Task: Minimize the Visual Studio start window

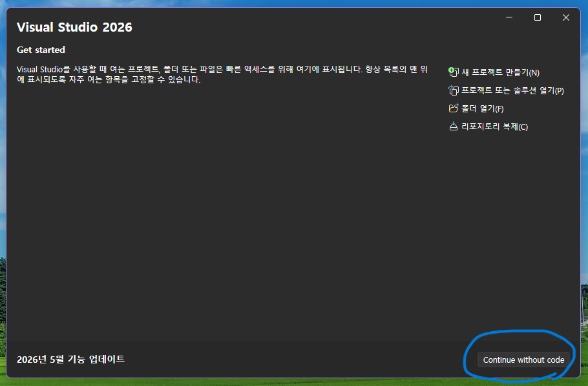Action: (x=509, y=17)
